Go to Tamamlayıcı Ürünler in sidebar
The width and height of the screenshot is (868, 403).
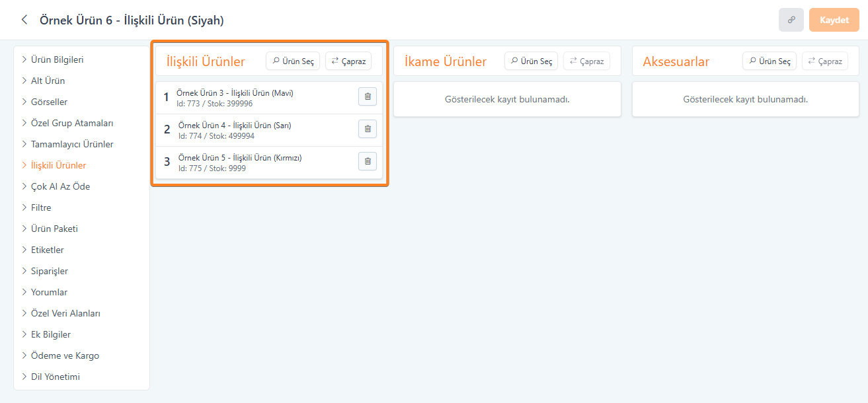(72, 144)
